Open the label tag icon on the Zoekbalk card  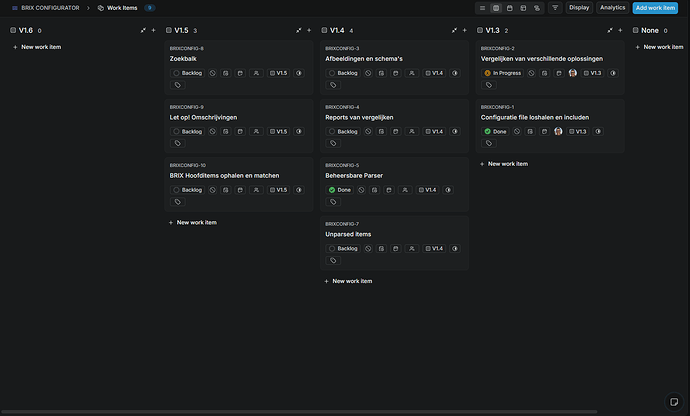[178, 85]
